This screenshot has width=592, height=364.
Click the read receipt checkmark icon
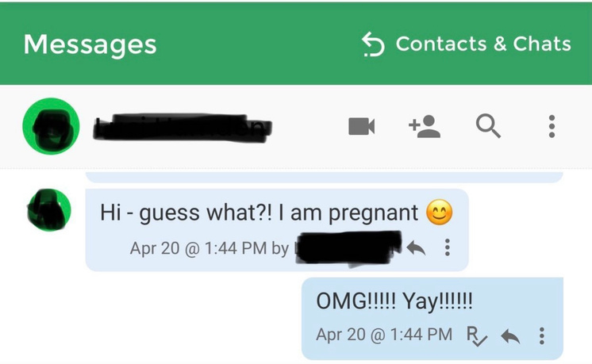click(477, 335)
